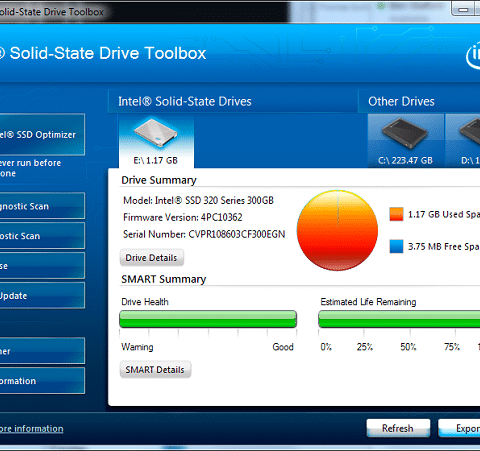The height and width of the screenshot is (451, 480).
Task: Click the 50% mark on life remaining scale
Action: pos(408,347)
